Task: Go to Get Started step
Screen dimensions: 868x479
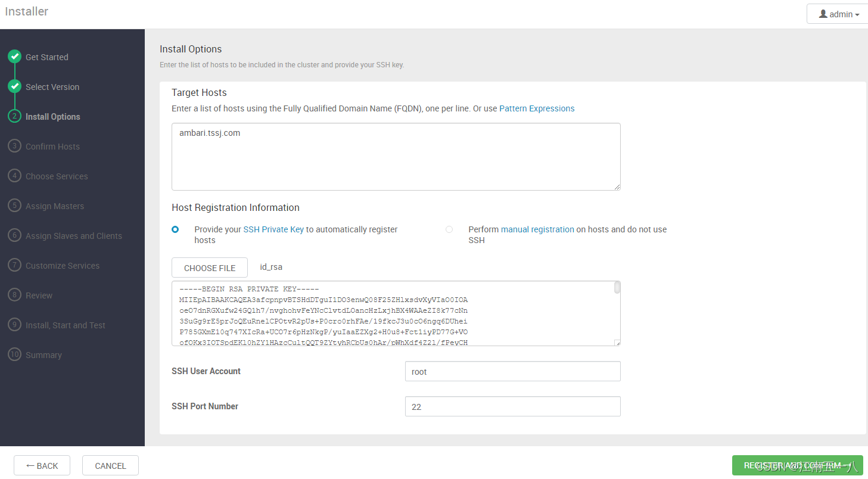Action: pyautogui.click(x=47, y=57)
